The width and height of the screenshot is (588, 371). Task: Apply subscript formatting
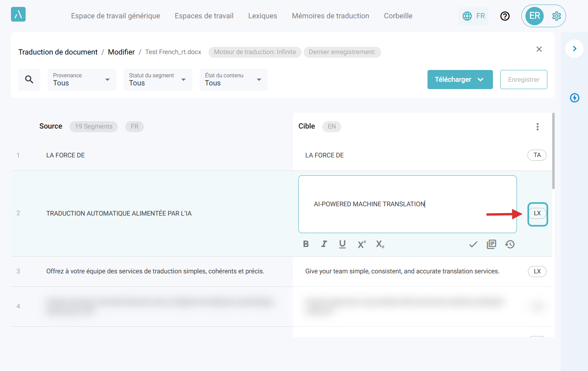[380, 244]
